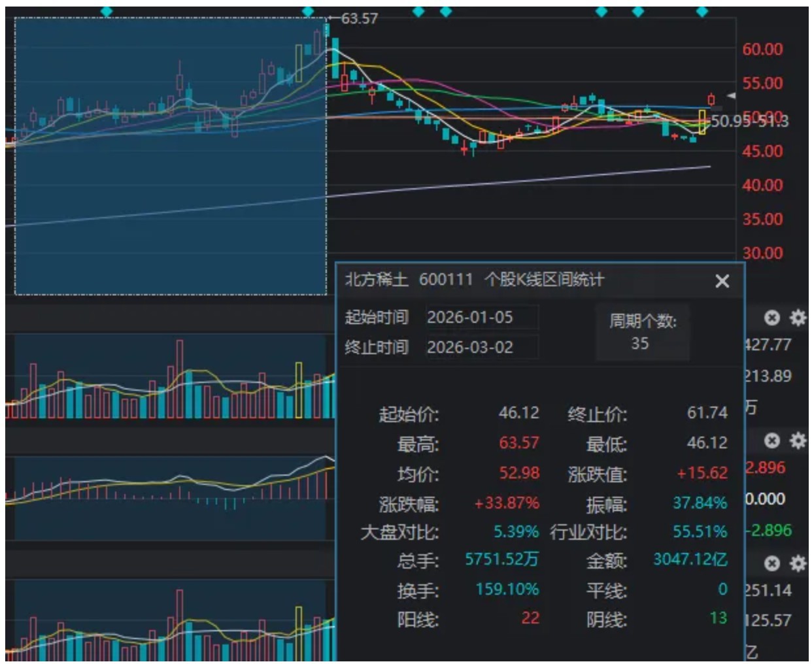The height and width of the screenshot is (664, 812).
Task: Select the rightmost diamond event marker above the chart
Action: pos(702,11)
